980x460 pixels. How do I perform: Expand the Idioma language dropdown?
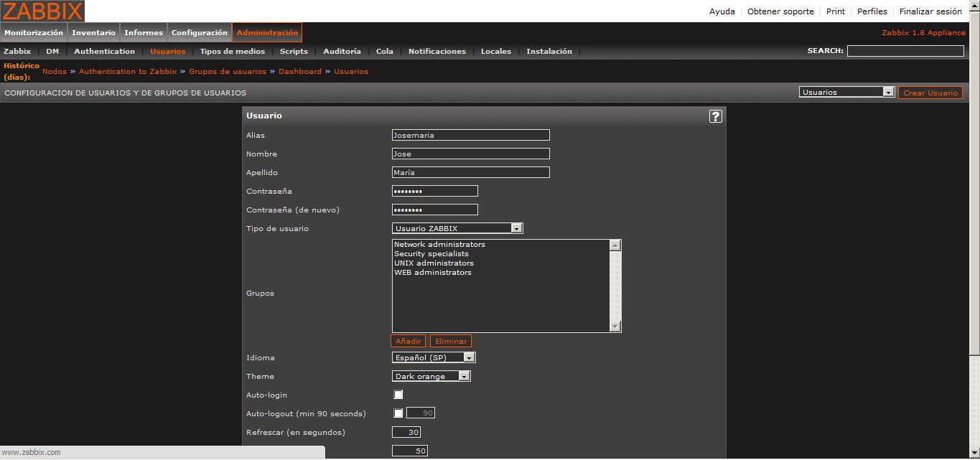click(x=434, y=357)
